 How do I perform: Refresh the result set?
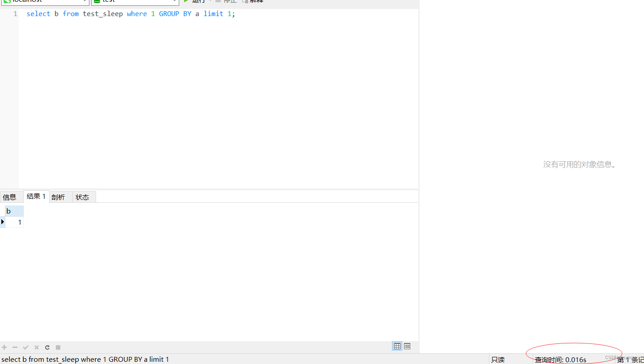coord(47,347)
